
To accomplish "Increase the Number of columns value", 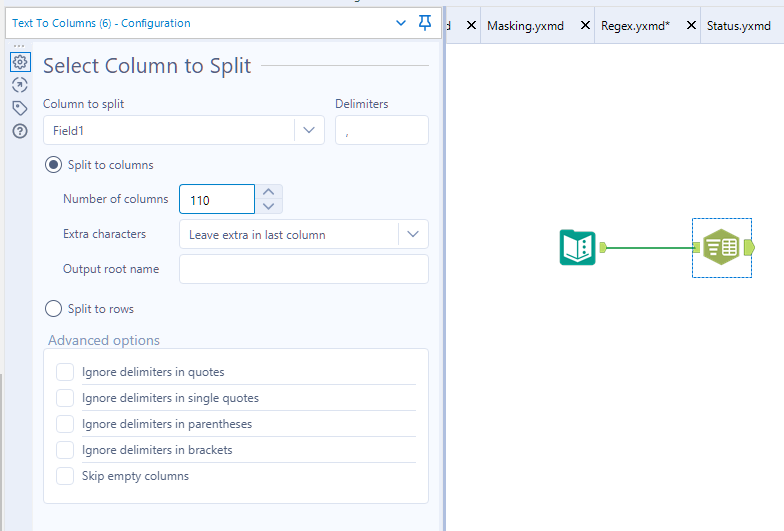I will (268, 192).
